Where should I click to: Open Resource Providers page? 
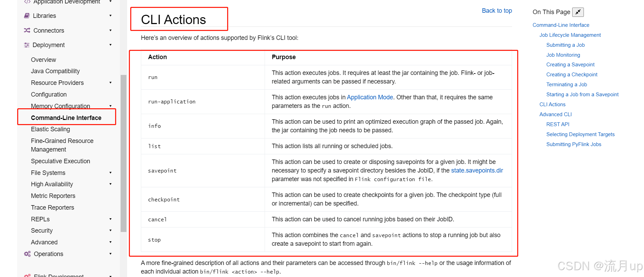pos(57,83)
